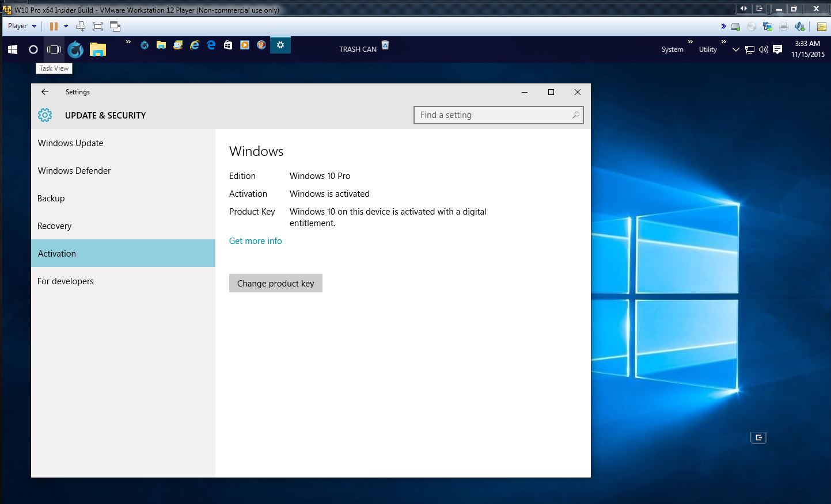Show hidden system tray icons chevron
This screenshot has height=504, width=831.
735,49
